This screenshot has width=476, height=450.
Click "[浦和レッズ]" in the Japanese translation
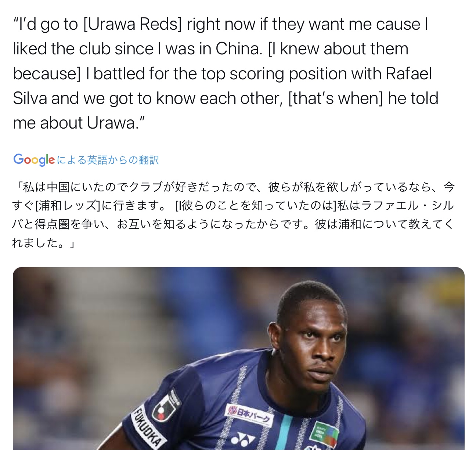(68, 205)
